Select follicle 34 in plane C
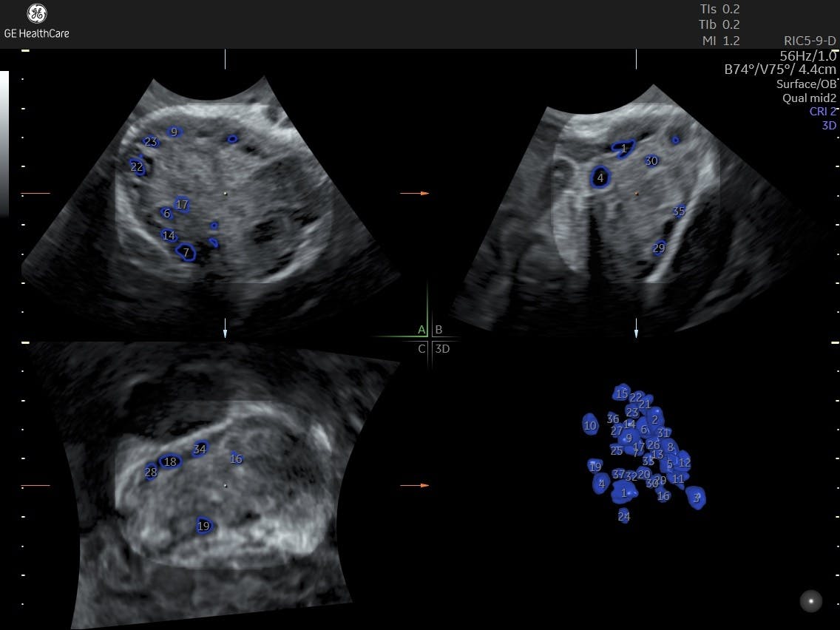 point(200,449)
